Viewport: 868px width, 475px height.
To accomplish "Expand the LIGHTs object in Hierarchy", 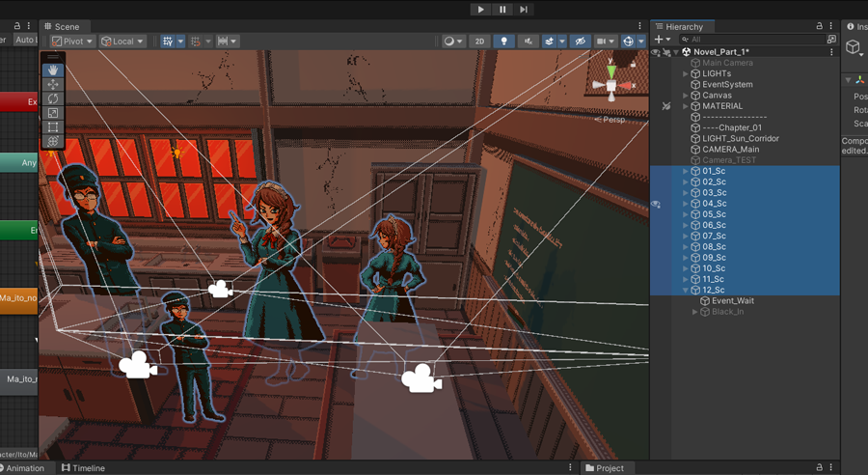I will (x=686, y=73).
